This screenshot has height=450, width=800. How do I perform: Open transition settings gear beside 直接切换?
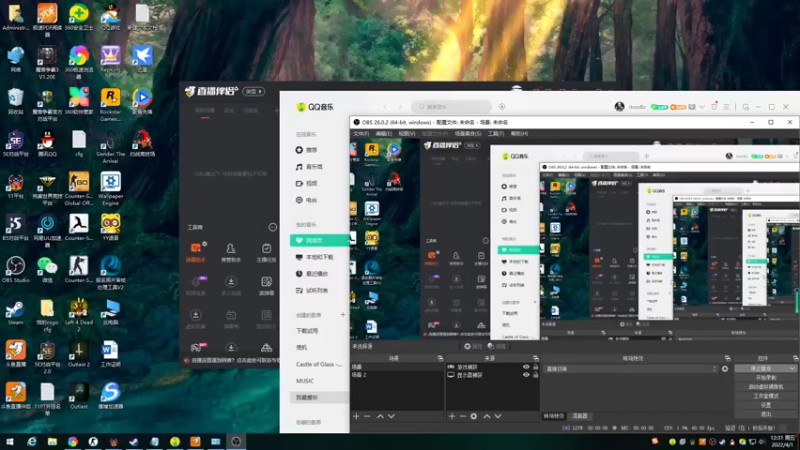725,368
